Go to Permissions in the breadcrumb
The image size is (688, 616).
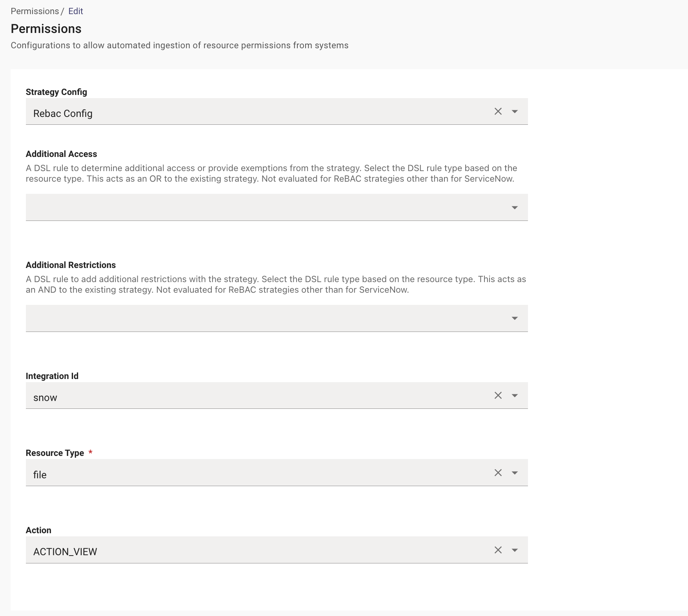[35, 11]
